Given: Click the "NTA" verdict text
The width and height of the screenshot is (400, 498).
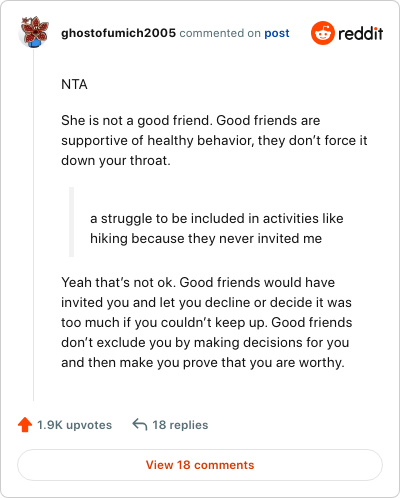Looking at the screenshot, I should tap(74, 84).
